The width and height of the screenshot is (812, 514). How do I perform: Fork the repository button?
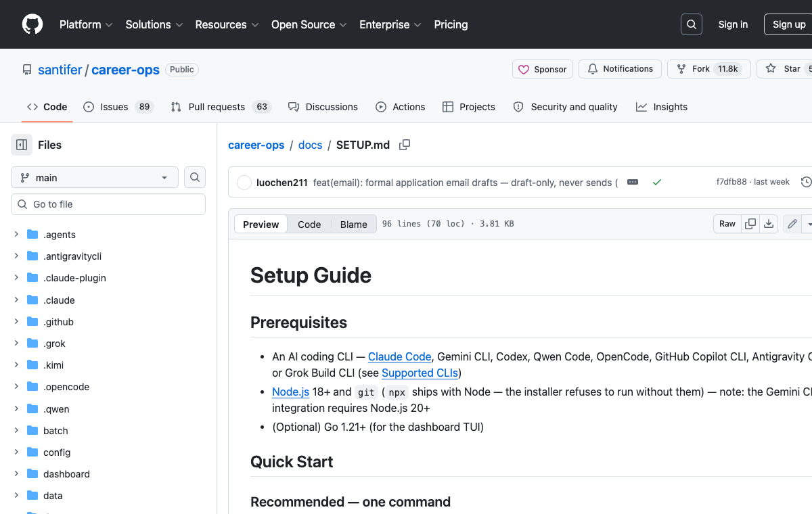coord(709,69)
